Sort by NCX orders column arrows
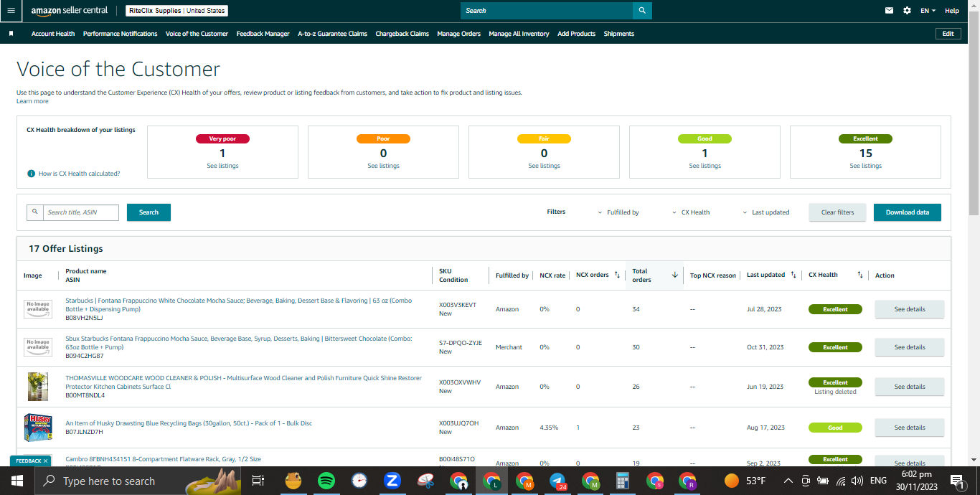Viewport: 980px width, 495px height. tap(617, 275)
